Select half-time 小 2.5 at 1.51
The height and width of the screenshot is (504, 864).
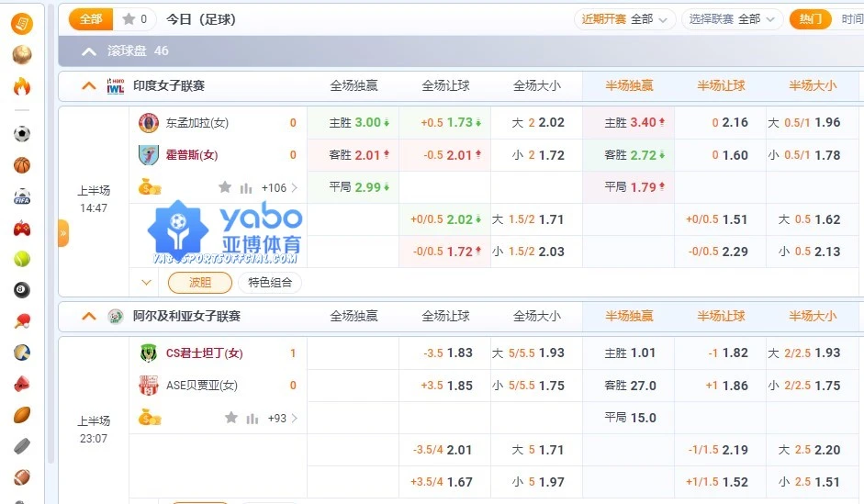click(813, 482)
